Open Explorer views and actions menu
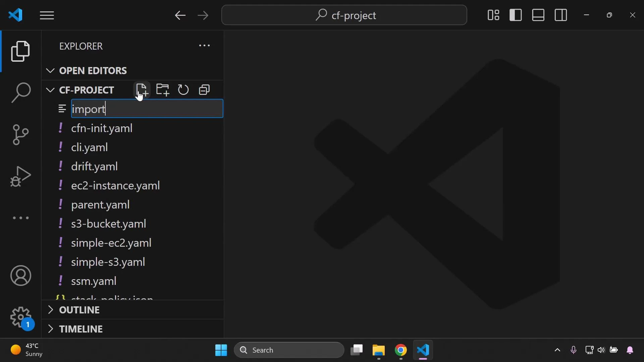The width and height of the screenshot is (644, 362). click(204, 46)
